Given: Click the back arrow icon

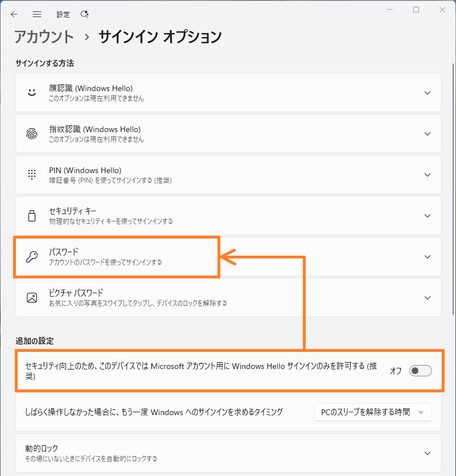Looking at the screenshot, I should (14, 14).
